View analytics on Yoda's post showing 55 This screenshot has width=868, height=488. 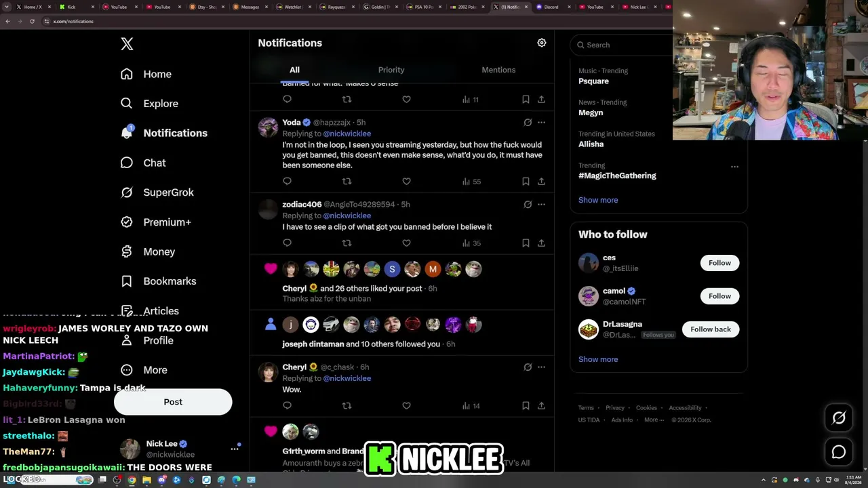471,182
